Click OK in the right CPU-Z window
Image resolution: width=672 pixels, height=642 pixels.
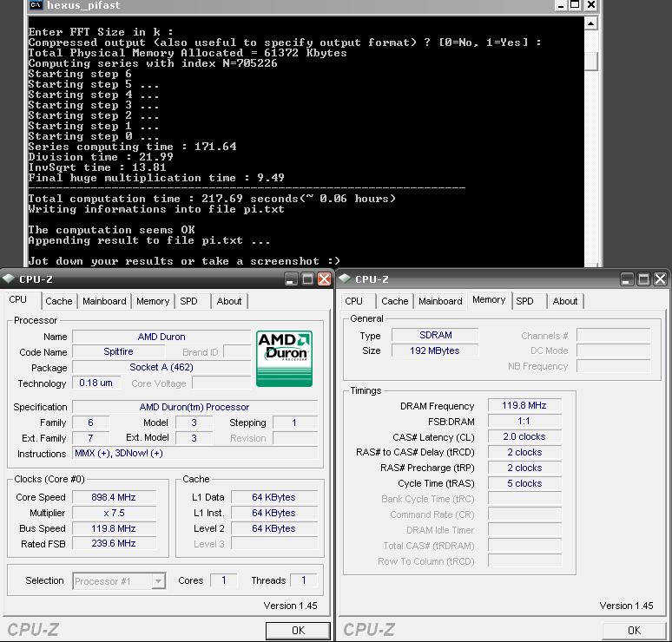635,631
